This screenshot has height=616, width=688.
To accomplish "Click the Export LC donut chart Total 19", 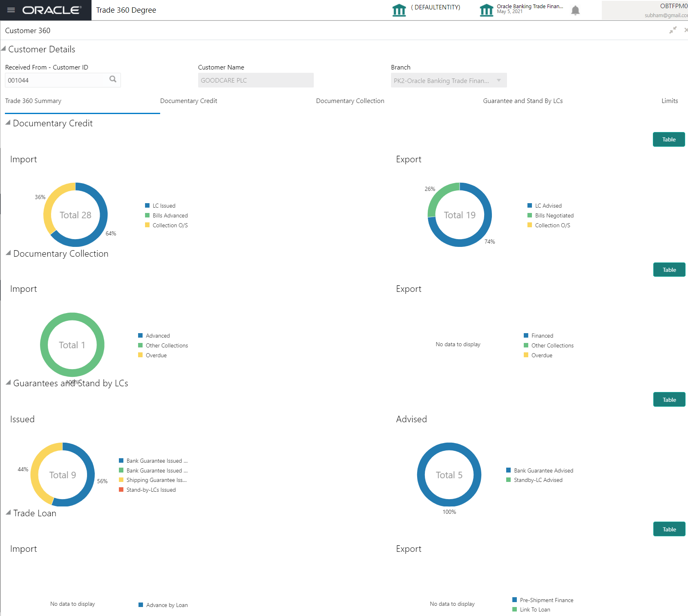I will (x=460, y=215).
